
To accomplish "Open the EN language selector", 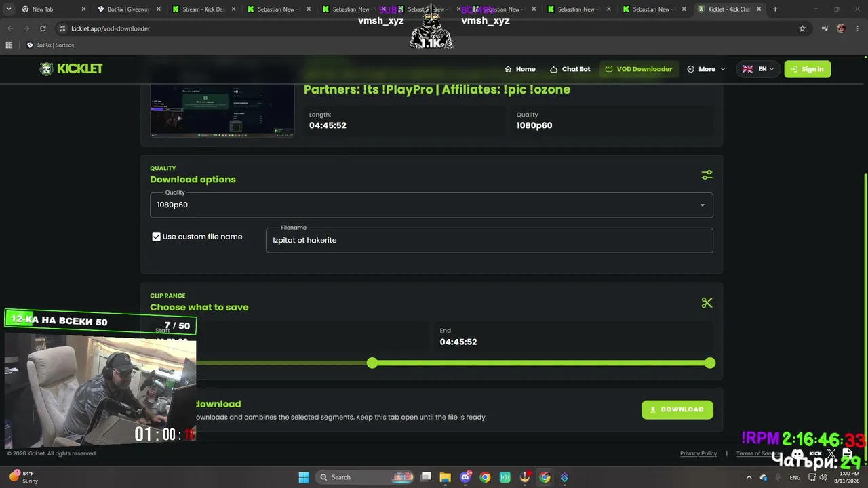I will [x=758, y=69].
